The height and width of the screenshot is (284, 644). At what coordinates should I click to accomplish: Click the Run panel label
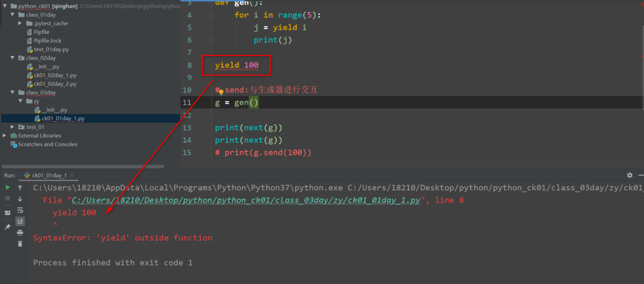10,176
